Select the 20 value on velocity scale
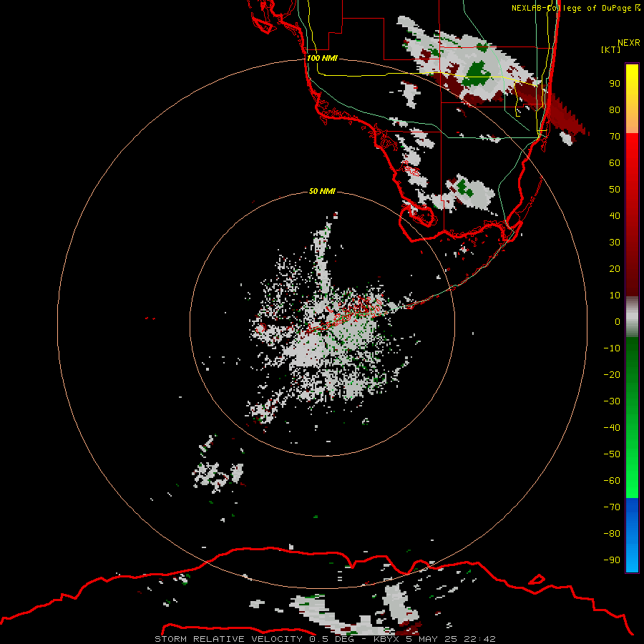The height and width of the screenshot is (644, 644). tap(615, 269)
